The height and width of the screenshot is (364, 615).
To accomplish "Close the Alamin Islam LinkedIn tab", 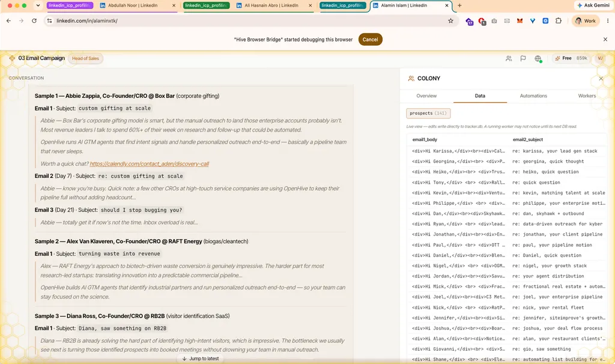I will (447, 5).
